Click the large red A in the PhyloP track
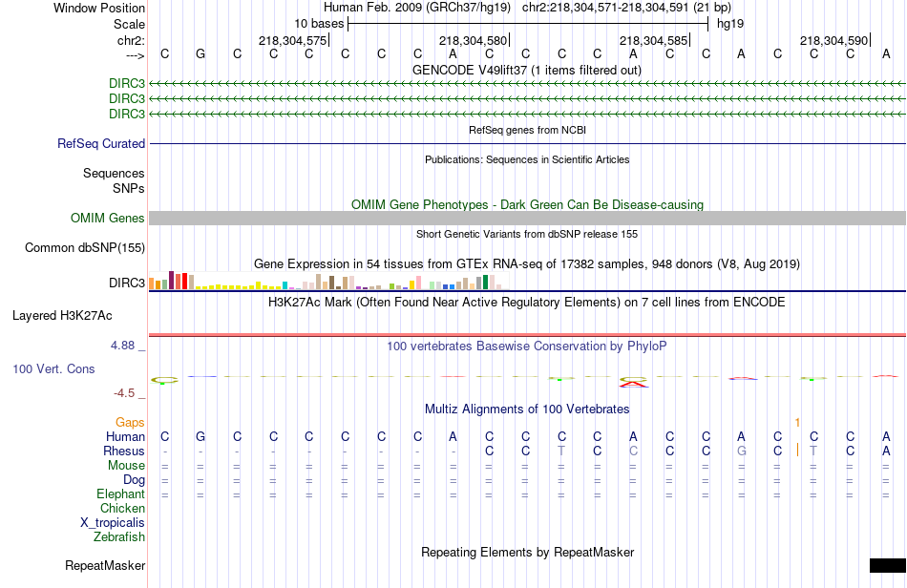This screenshot has height=588, width=907. [633, 383]
